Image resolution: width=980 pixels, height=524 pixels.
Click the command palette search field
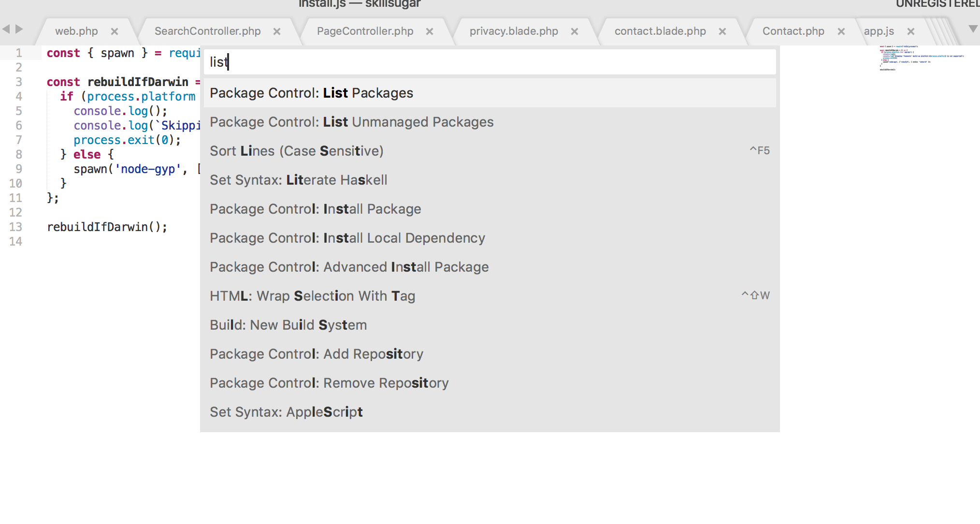490,62
